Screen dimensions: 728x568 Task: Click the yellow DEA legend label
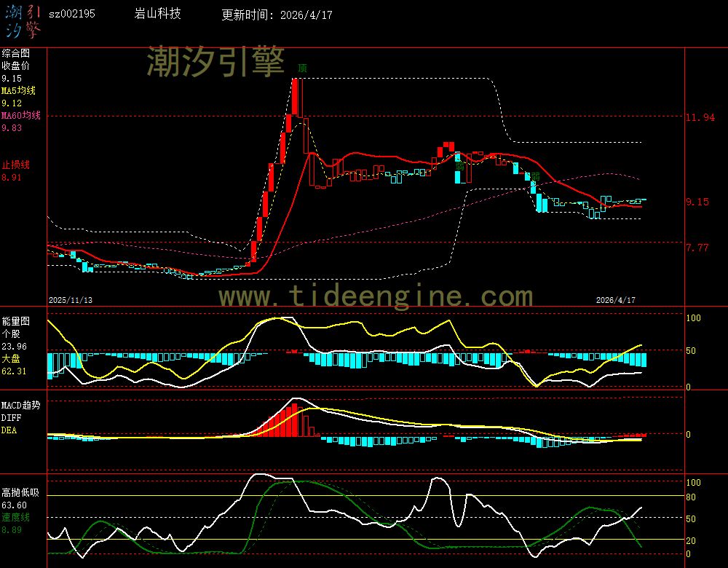point(9,430)
